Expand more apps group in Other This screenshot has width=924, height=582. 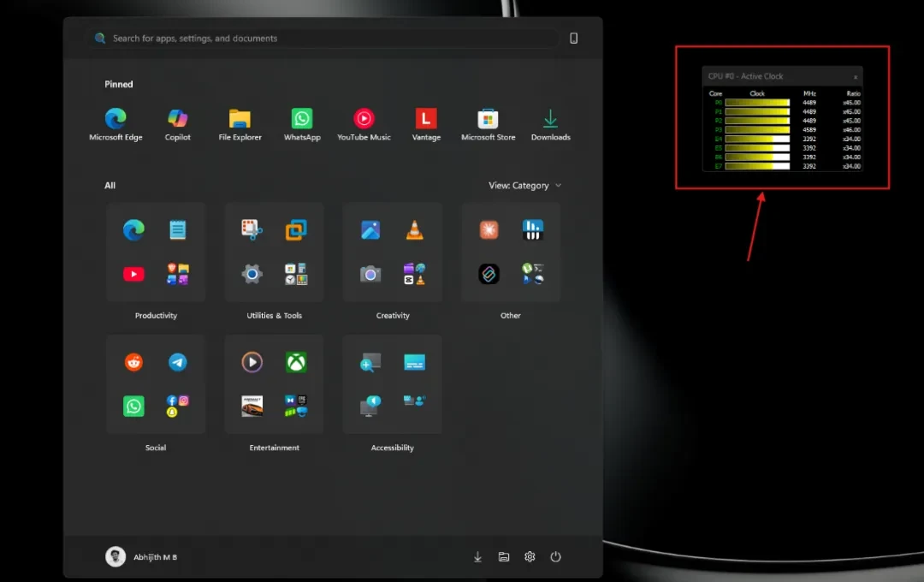[x=533, y=274]
